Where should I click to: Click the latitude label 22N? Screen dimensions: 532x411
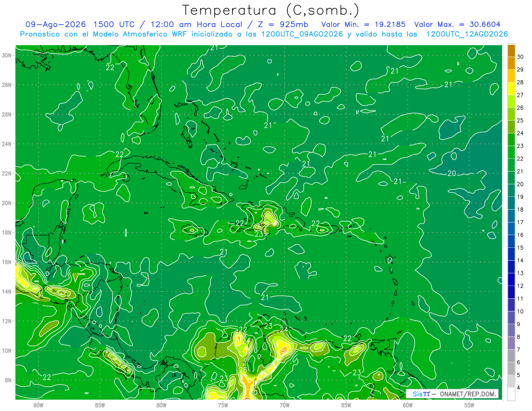tap(6, 173)
